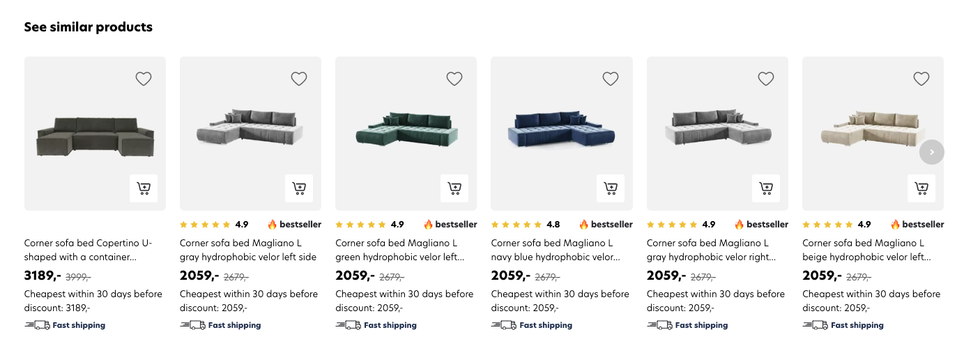
Task: Add beige Magliano sofa to cart
Action: coord(921,188)
